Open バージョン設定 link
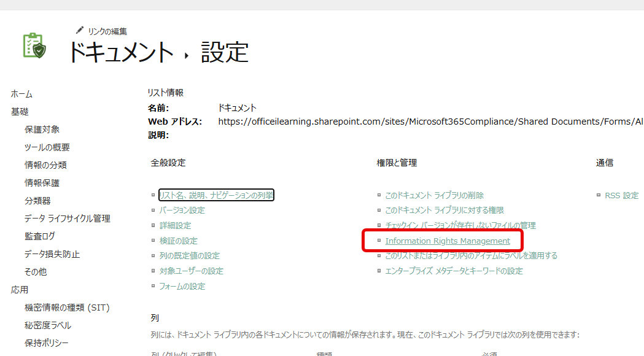 coord(182,211)
